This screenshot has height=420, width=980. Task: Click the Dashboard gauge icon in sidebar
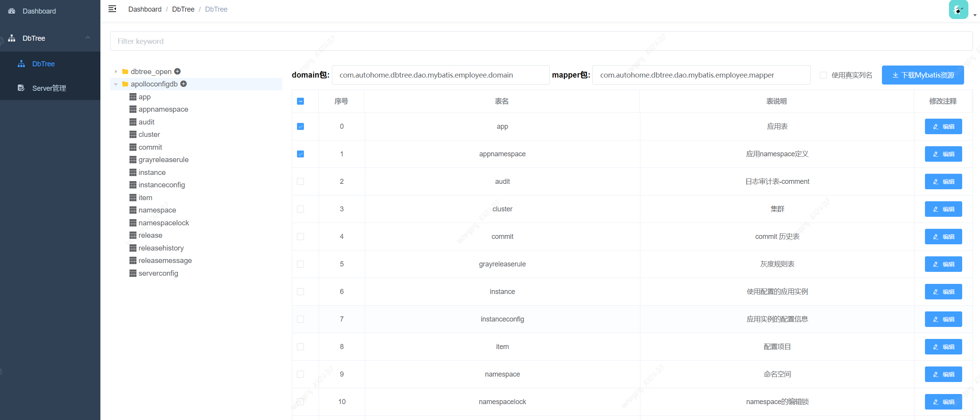click(12, 11)
